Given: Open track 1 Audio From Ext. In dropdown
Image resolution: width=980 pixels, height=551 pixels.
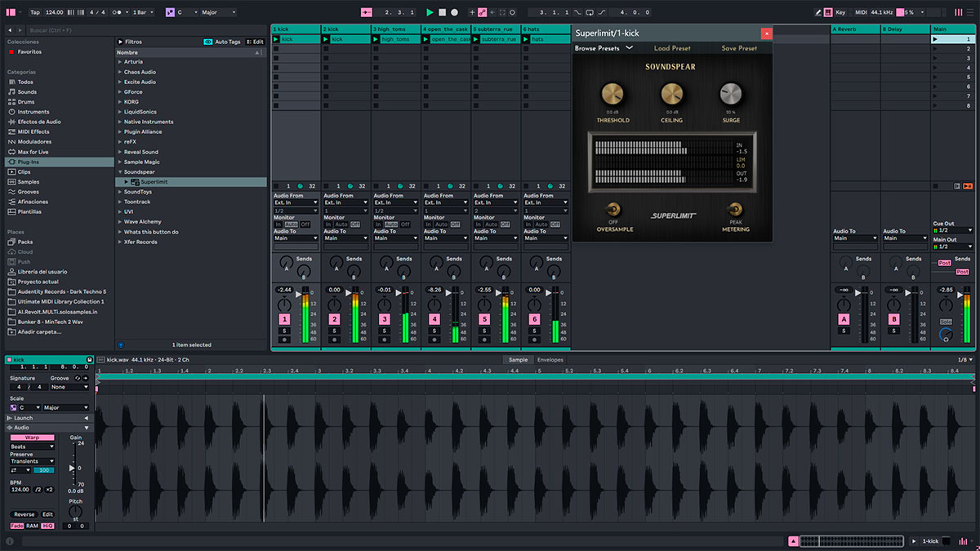Looking at the screenshot, I should (296, 202).
